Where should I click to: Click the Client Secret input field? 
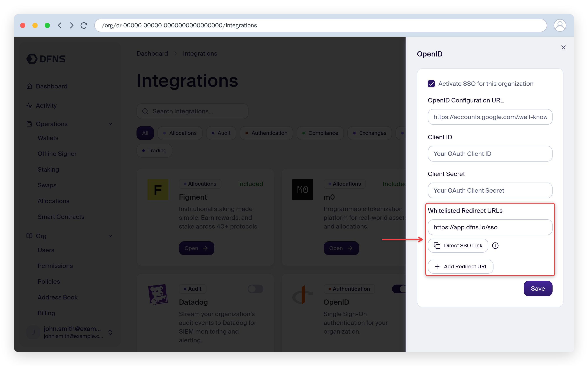pyautogui.click(x=490, y=190)
